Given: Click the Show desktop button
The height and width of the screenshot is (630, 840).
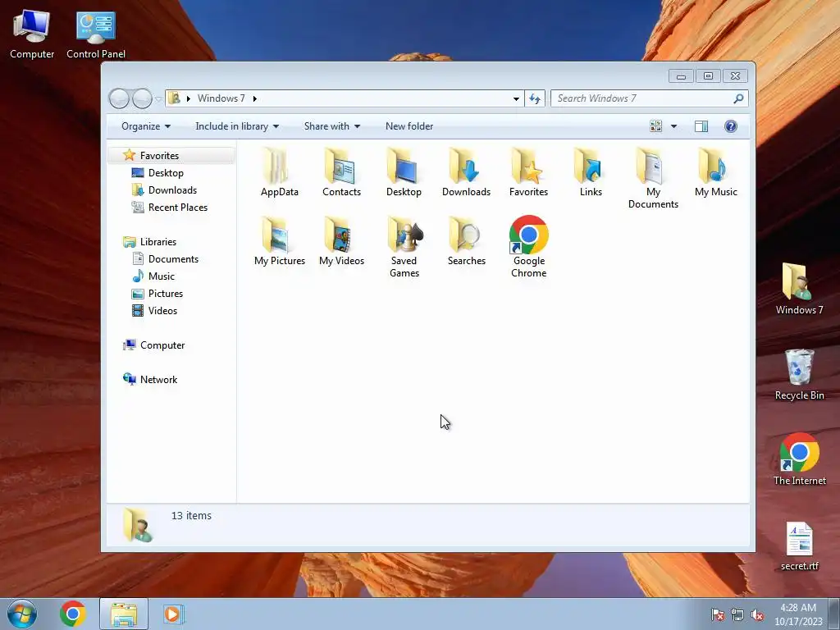Looking at the screenshot, I should point(834,614).
